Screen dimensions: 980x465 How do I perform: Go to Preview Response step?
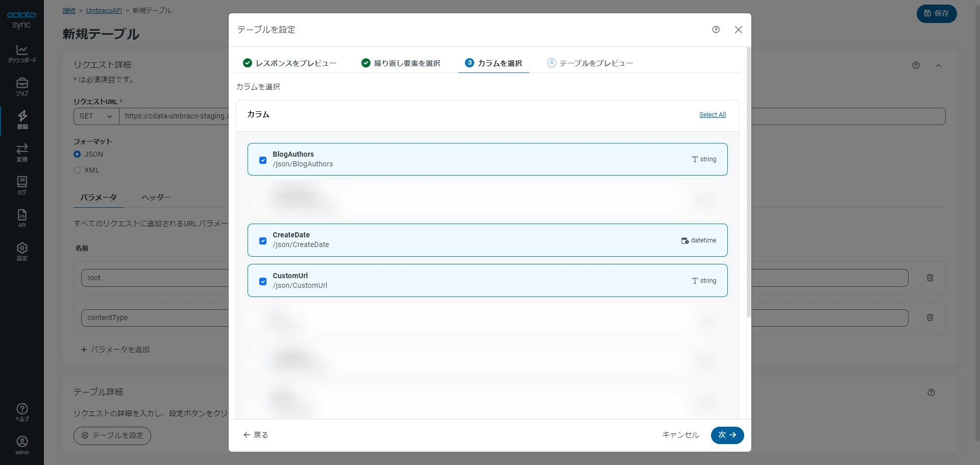click(290, 63)
